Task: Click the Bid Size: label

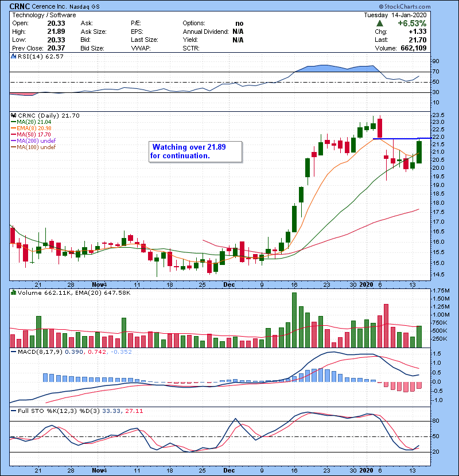Action: [x=92, y=48]
